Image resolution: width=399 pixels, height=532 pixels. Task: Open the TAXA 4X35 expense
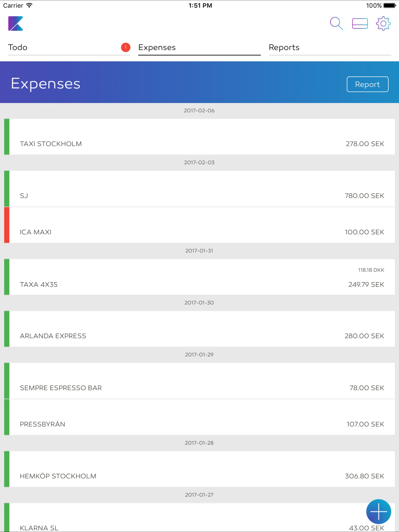(x=199, y=277)
